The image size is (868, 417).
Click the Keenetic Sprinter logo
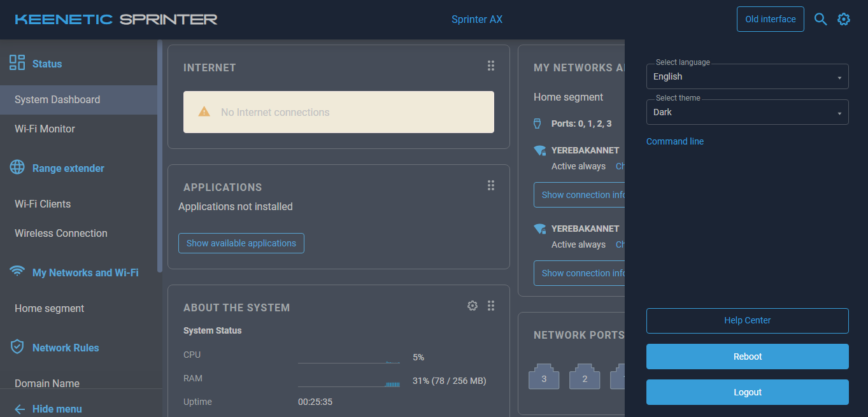pos(116,19)
